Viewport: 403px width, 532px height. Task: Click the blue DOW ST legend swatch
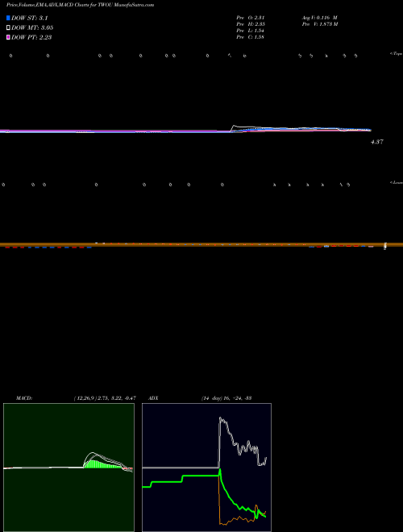point(8,18)
